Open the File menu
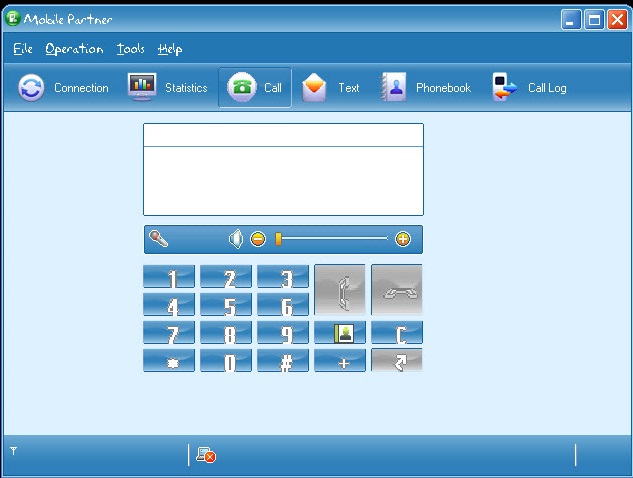633x478 pixels. [x=23, y=49]
